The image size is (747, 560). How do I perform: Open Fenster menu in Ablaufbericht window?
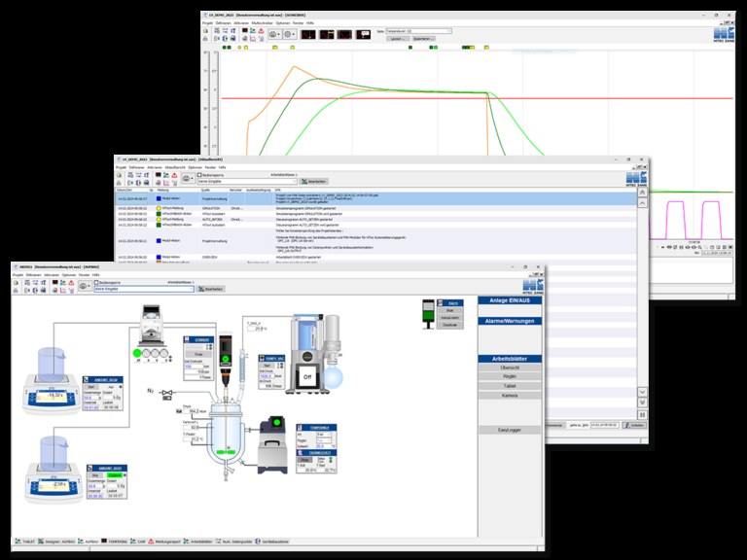click(x=210, y=167)
